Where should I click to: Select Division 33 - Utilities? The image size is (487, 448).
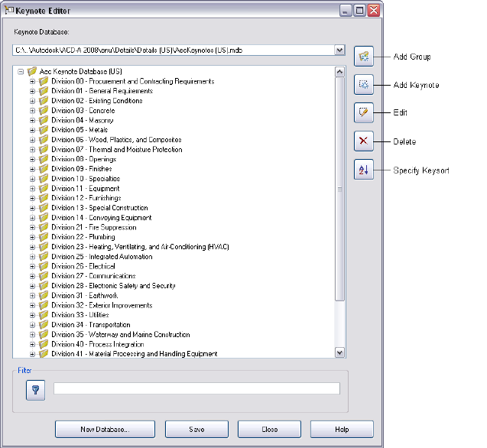point(80,315)
